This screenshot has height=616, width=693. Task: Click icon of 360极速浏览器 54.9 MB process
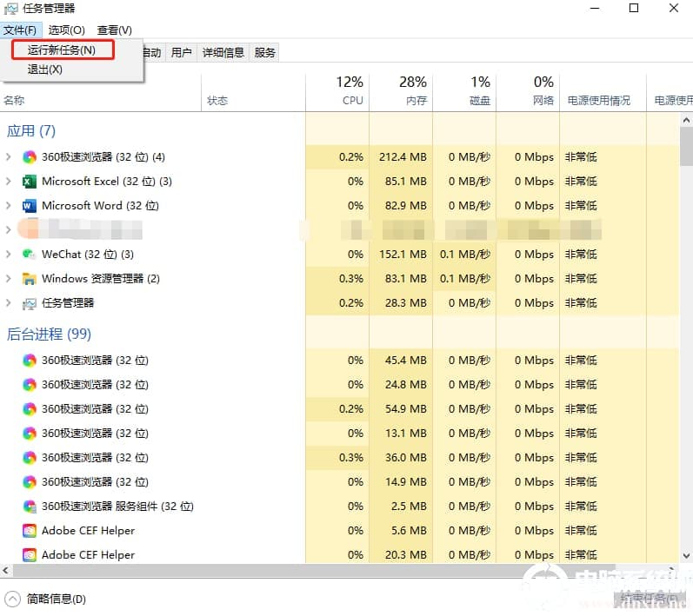pyautogui.click(x=30, y=409)
